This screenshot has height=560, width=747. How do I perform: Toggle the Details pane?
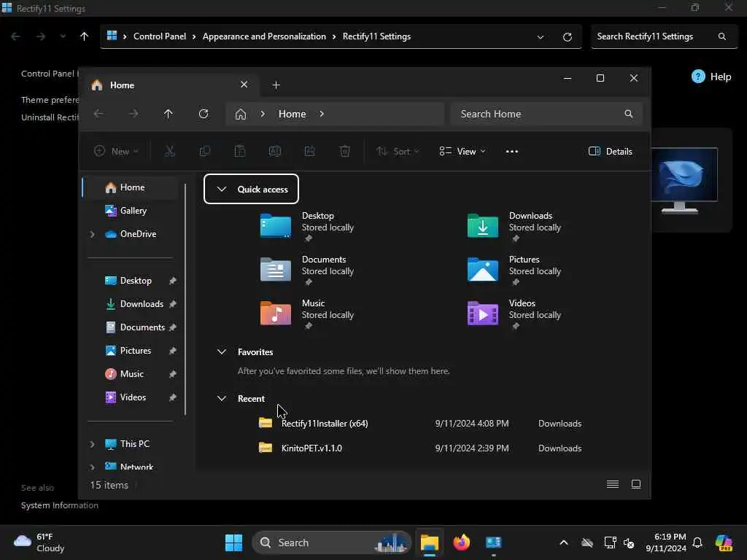point(611,152)
